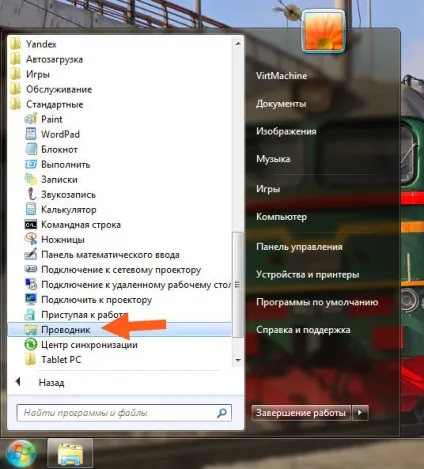Launch Командная строка console icon
The image size is (424, 469).
point(31,225)
